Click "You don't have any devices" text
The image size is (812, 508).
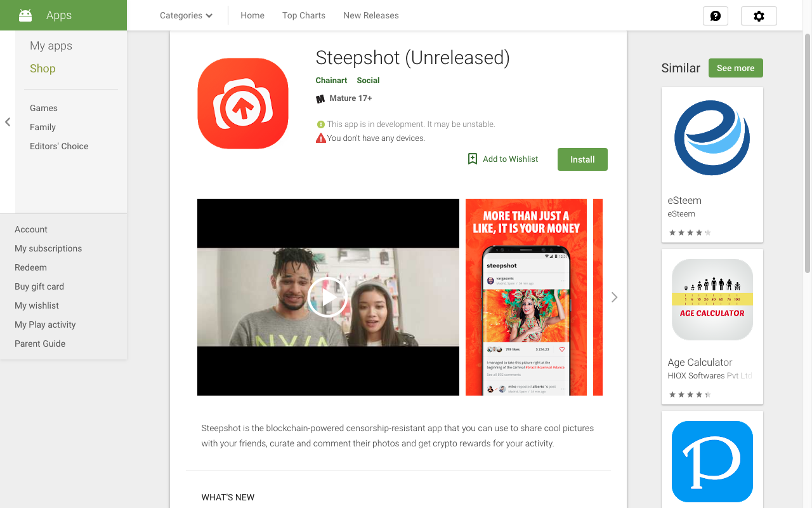tap(376, 138)
